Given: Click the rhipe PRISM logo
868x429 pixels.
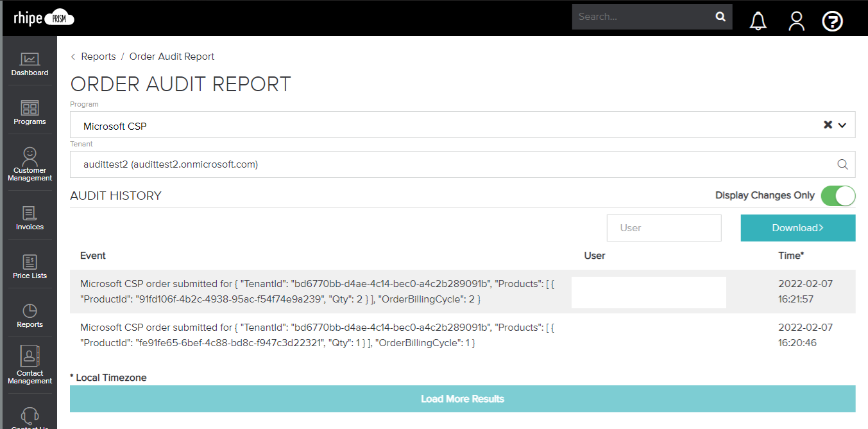Looking at the screenshot, I should click(x=42, y=17).
